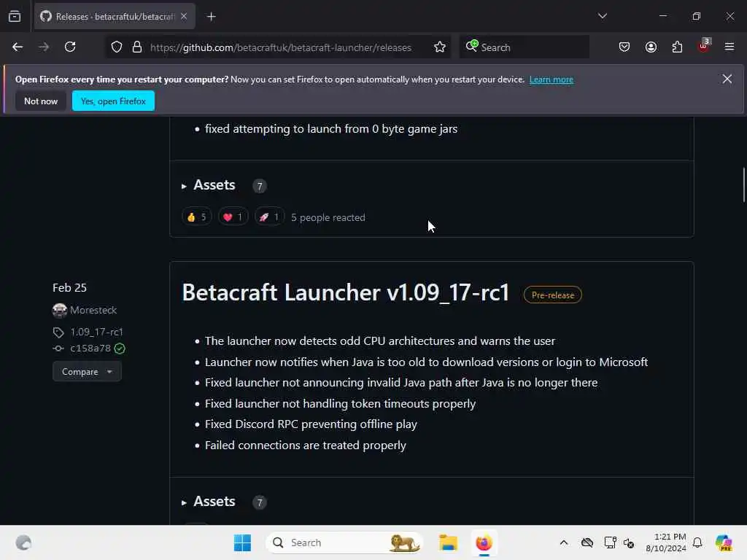Click the Yes, open Firefox button

(113, 101)
